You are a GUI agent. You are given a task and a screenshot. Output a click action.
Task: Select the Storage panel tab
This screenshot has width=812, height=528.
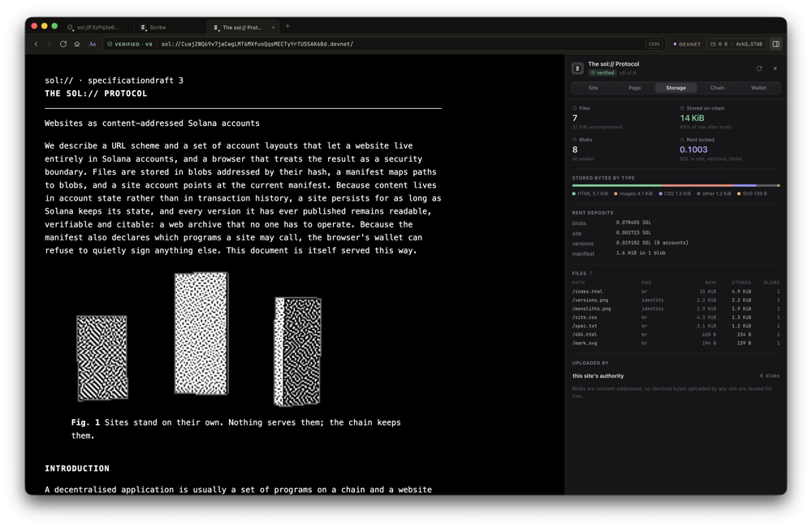(x=676, y=88)
